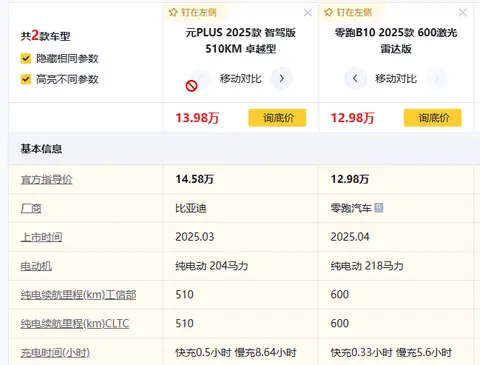Open 电动机 parameter link
The width and height of the screenshot is (480, 365).
[x=36, y=266]
